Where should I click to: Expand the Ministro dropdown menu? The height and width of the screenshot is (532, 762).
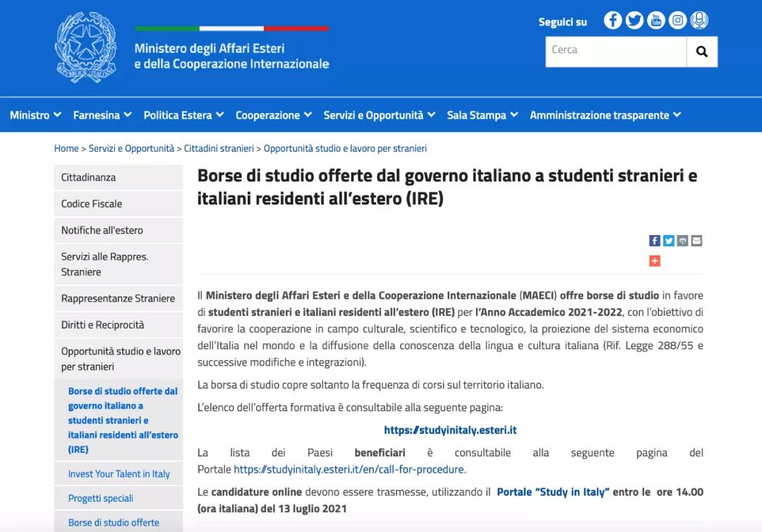pyautogui.click(x=35, y=115)
